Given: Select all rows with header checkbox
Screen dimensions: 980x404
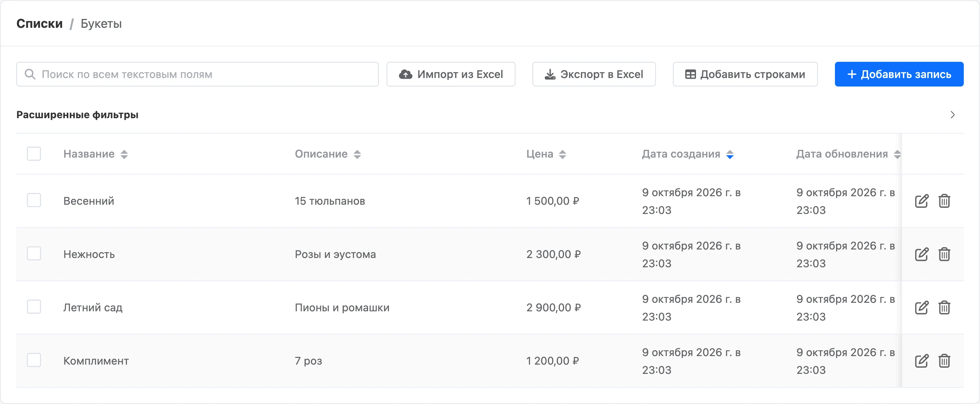Looking at the screenshot, I should pos(34,154).
